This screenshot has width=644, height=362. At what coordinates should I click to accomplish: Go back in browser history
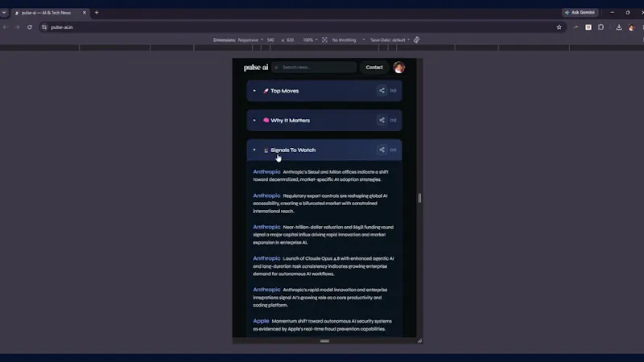(6, 27)
